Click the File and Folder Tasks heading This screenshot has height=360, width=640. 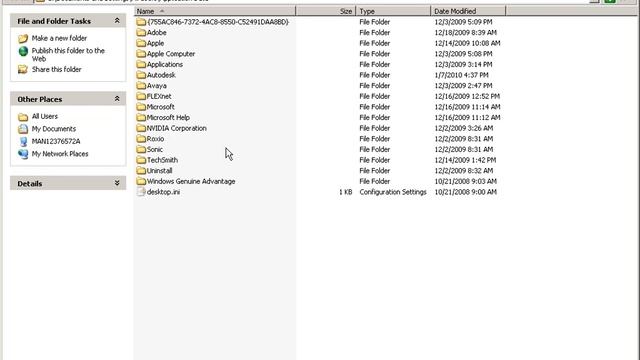point(54,21)
